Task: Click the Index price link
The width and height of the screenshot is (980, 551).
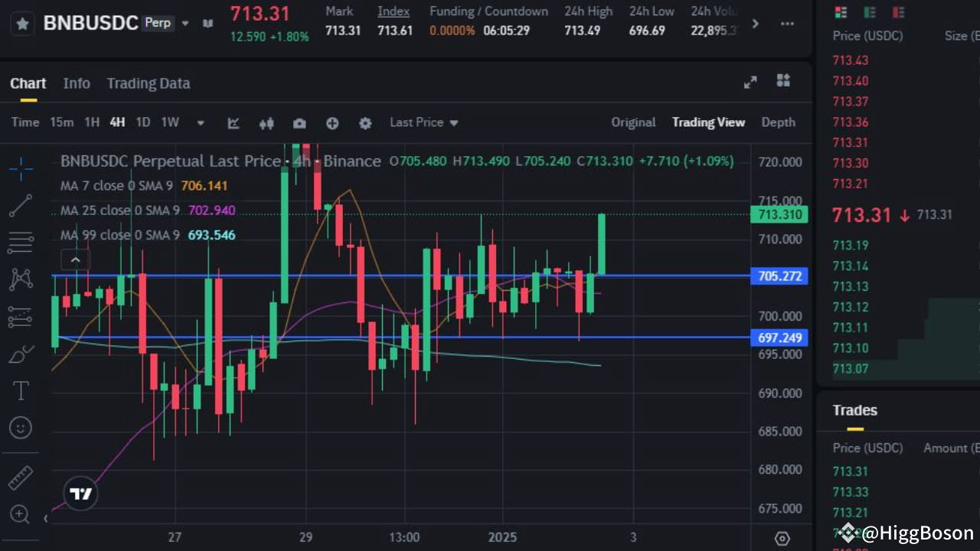Action: click(394, 11)
